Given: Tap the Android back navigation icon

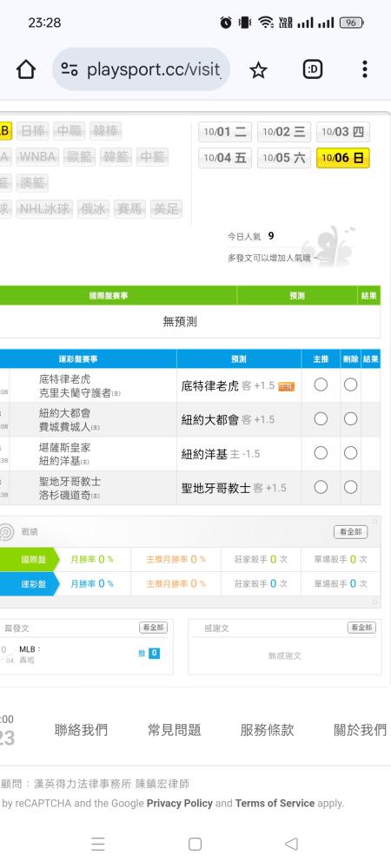Looking at the screenshot, I should pos(291,844).
